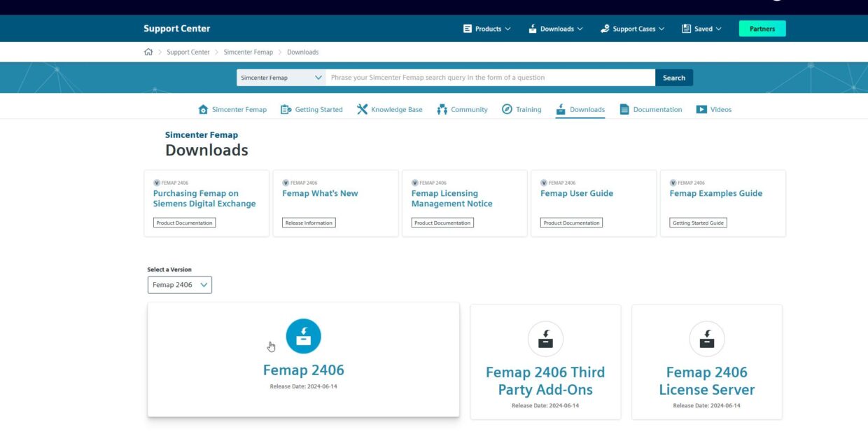The image size is (868, 441).
Task: Click Product Documentation tag on Purchasing Femap card
Action: tap(185, 223)
